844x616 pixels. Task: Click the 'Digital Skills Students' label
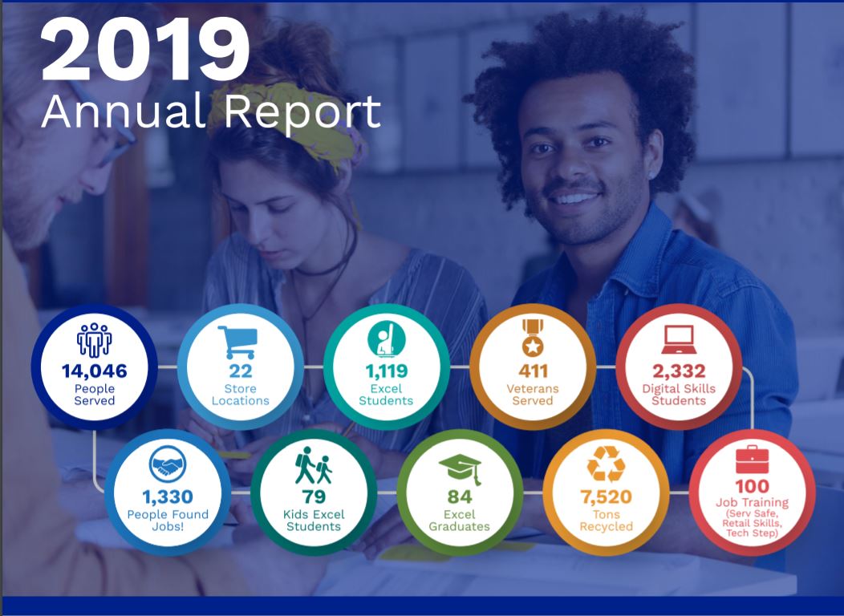pos(679,395)
